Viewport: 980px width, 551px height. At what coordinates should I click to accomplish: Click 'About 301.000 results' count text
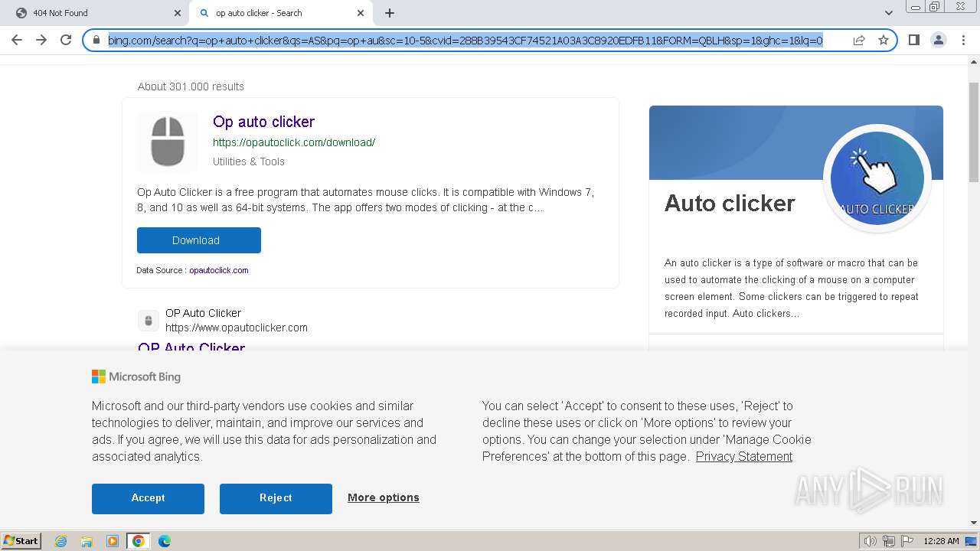191,86
